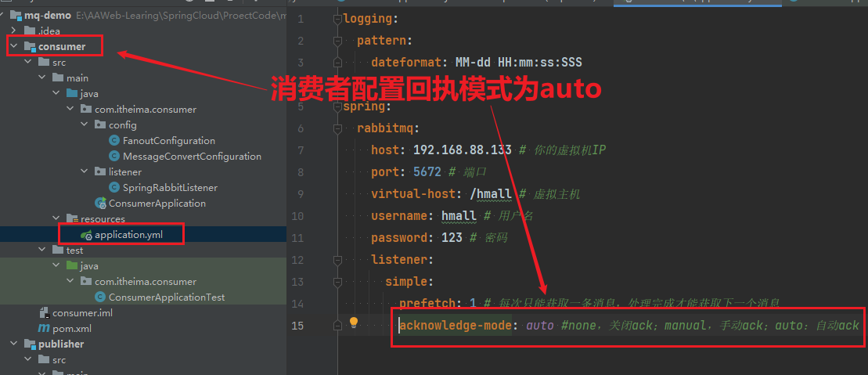The height and width of the screenshot is (375, 868).
Task: Click the green test java folder icon
Action: click(x=72, y=266)
